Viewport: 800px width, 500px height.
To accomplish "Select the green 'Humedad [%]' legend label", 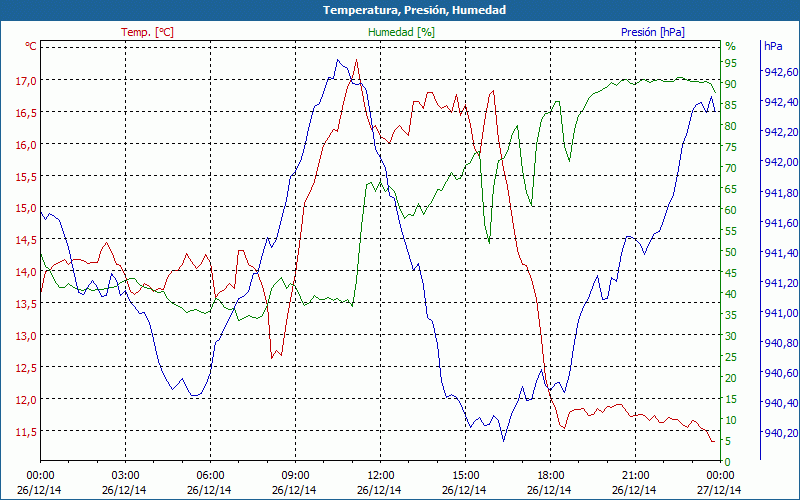I will pos(401,32).
